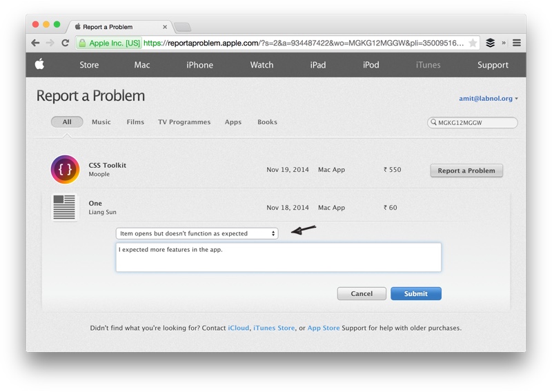Bookmark page with the star icon

[x=473, y=43]
